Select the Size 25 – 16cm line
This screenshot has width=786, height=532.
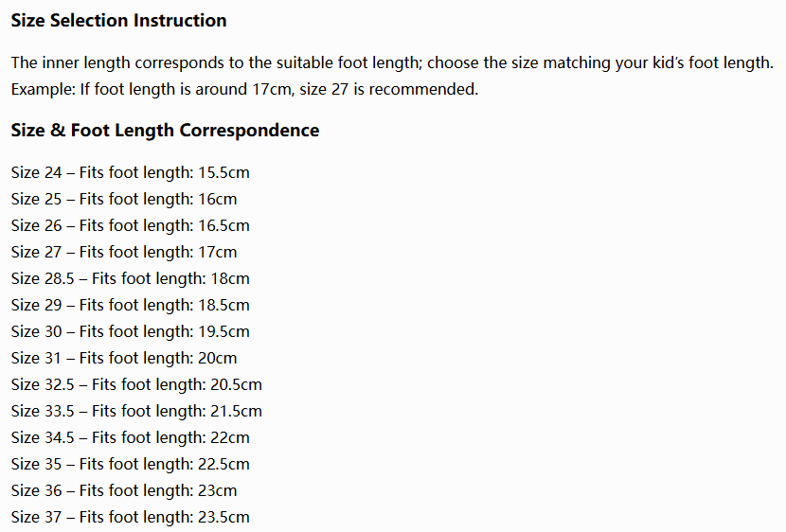tap(124, 200)
